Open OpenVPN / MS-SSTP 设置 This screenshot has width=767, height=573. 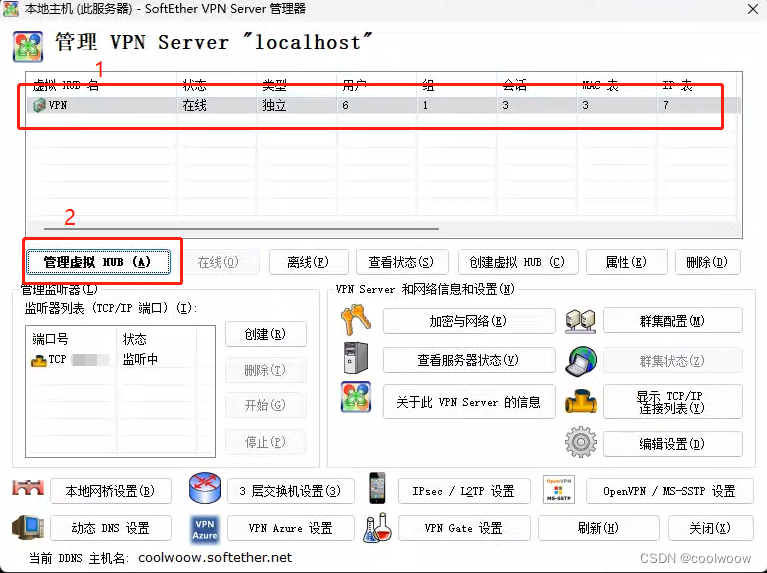click(x=670, y=491)
